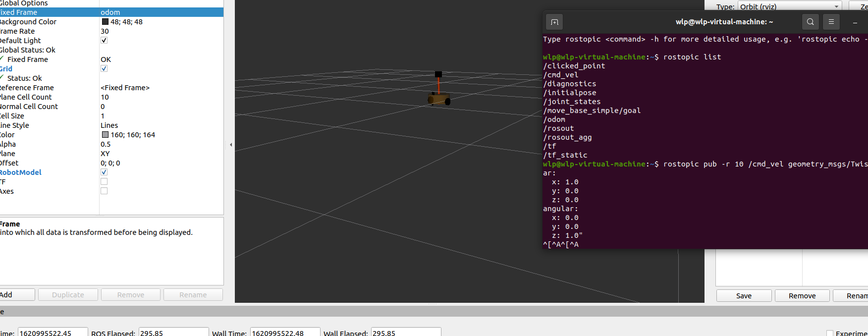Click the new tab icon in terminal

(554, 22)
